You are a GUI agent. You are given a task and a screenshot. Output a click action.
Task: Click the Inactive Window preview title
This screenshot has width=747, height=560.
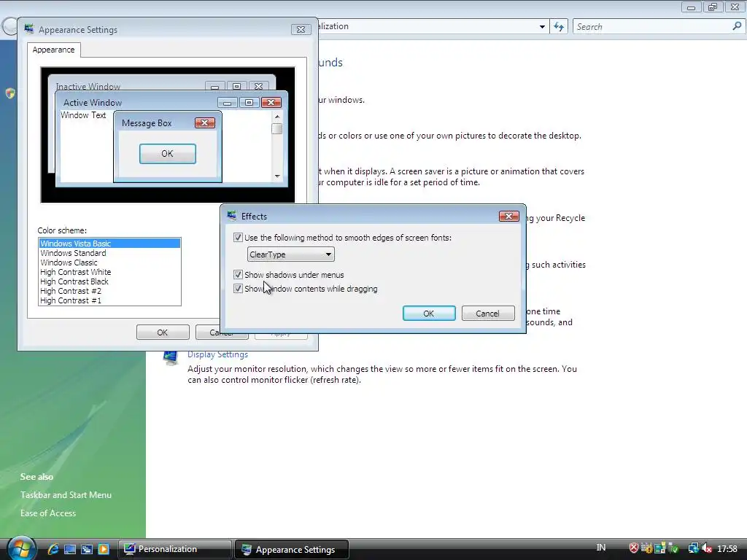88,87
